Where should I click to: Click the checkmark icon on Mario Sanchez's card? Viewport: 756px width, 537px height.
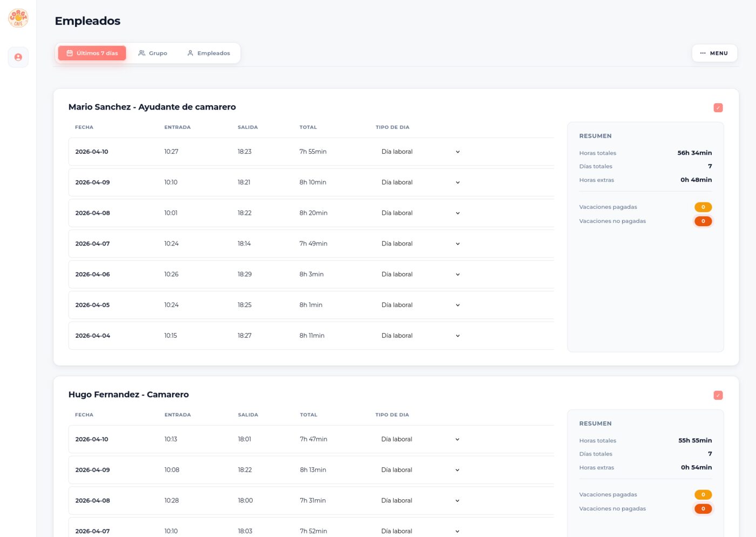[718, 107]
